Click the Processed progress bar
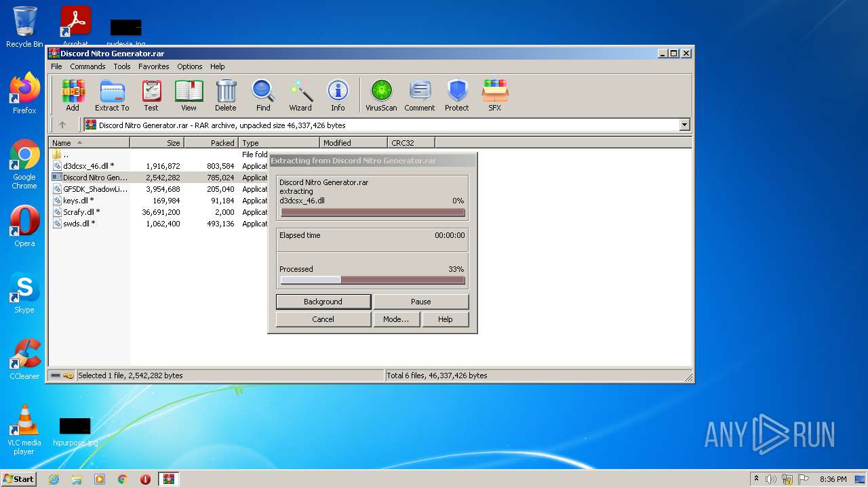868x488 pixels. tap(373, 280)
